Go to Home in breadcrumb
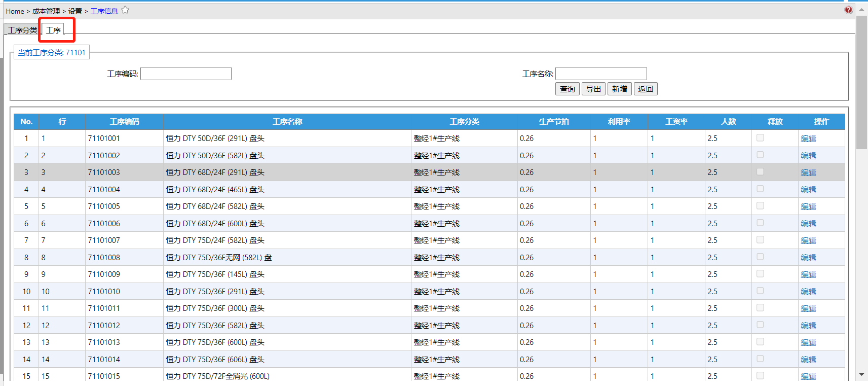868x386 pixels. point(15,11)
